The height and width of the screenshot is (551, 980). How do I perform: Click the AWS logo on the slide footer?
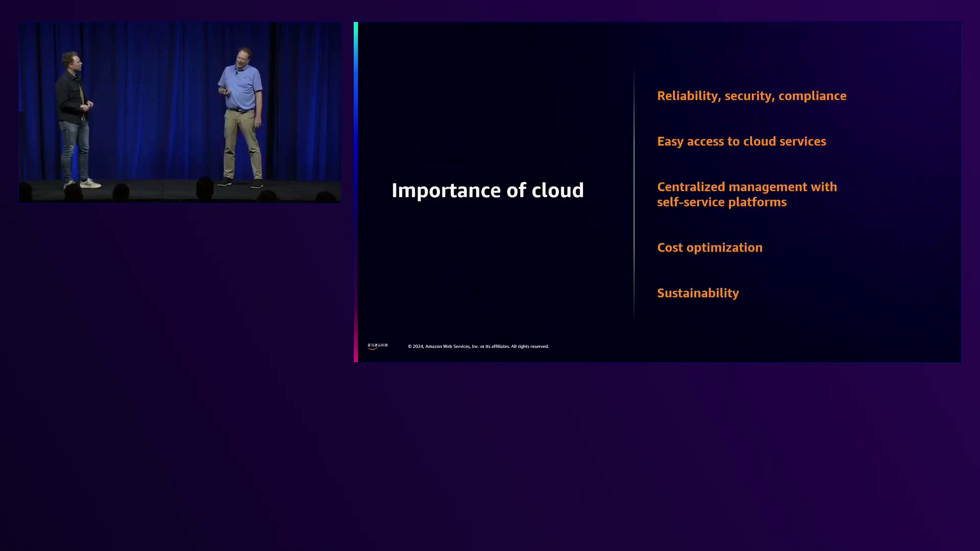pos(377,346)
